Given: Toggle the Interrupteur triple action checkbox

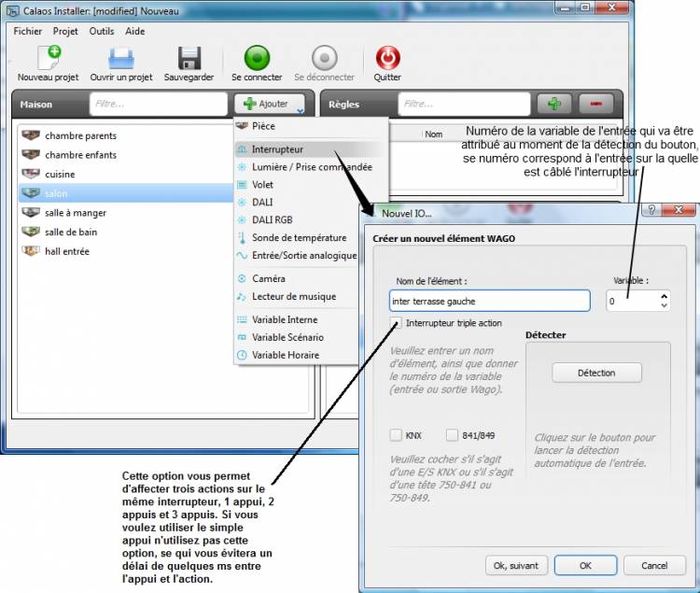Looking at the screenshot, I should 396,322.
